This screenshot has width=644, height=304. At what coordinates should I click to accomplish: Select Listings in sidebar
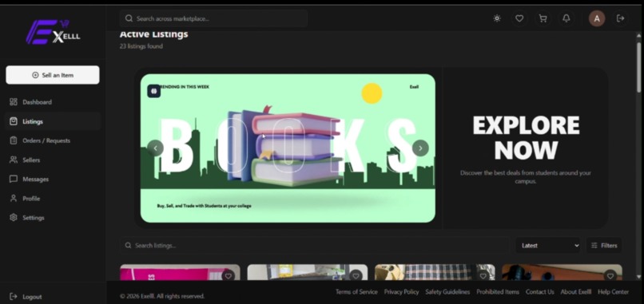tap(53, 121)
